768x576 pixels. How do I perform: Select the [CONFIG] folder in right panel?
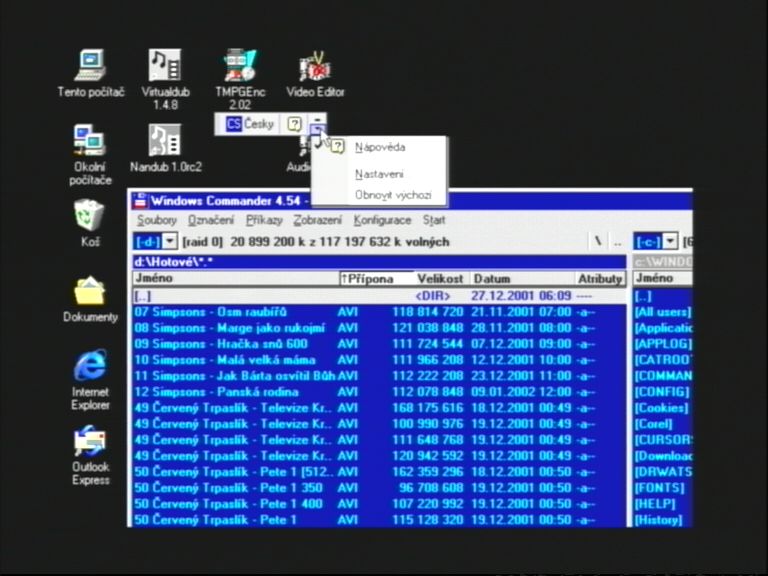[662, 392]
